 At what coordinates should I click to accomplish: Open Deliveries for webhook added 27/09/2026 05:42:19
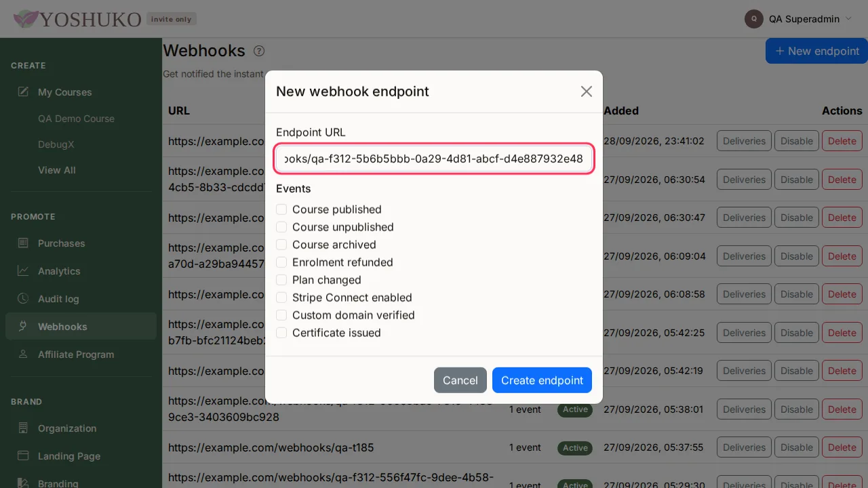coord(744,371)
